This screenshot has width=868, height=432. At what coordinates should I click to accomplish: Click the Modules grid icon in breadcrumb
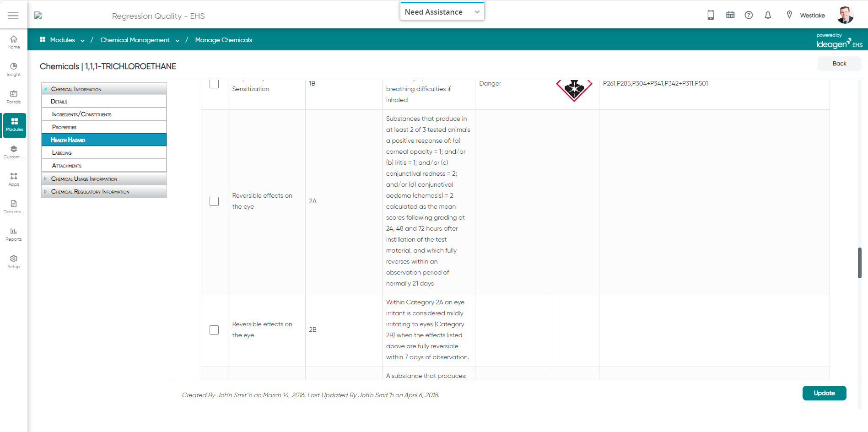coord(43,39)
